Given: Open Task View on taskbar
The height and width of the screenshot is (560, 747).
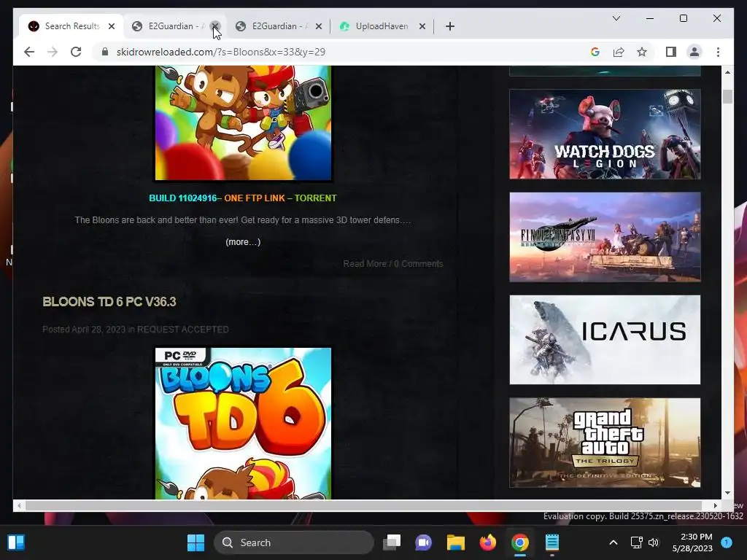Looking at the screenshot, I should click(x=392, y=542).
